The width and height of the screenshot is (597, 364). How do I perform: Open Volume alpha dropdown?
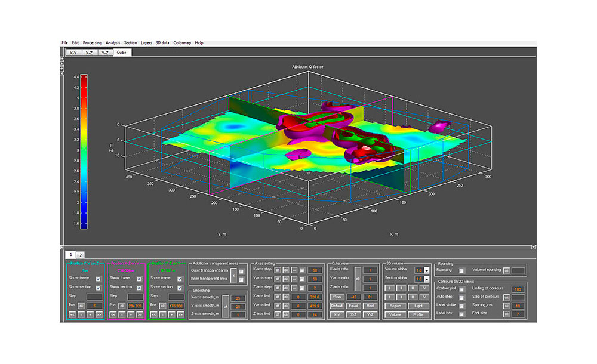point(426,270)
